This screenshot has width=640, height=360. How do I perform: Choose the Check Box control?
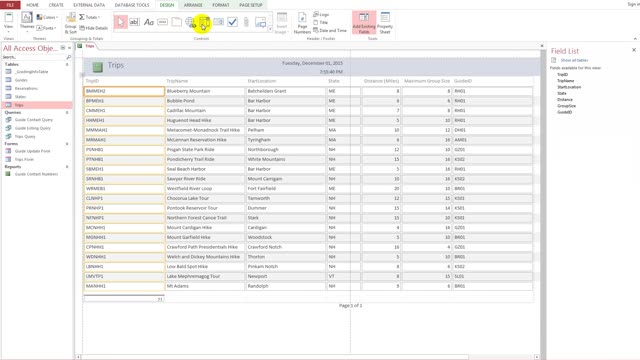[x=232, y=22]
